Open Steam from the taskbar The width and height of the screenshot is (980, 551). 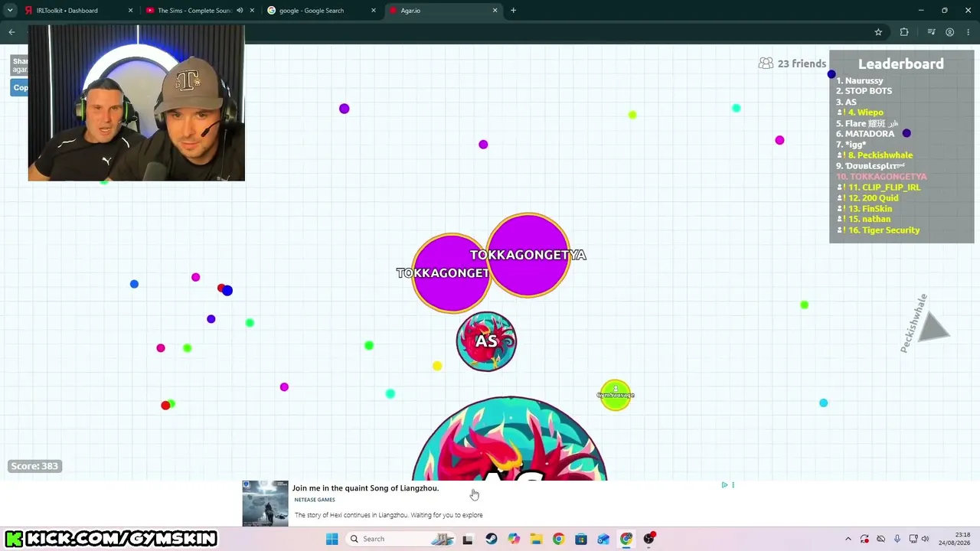pos(491,539)
